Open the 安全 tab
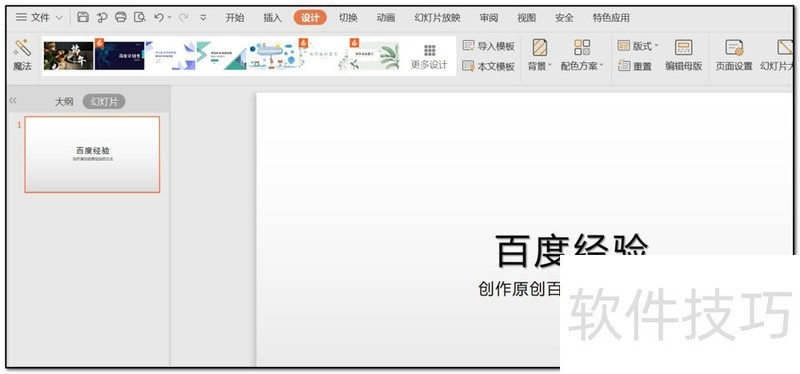The height and width of the screenshot is (374, 800). point(564,18)
